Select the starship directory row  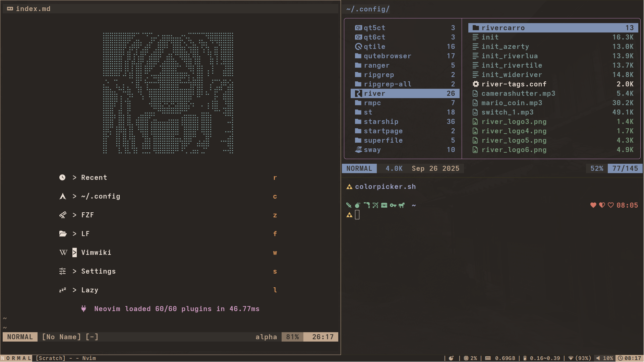tap(405, 122)
